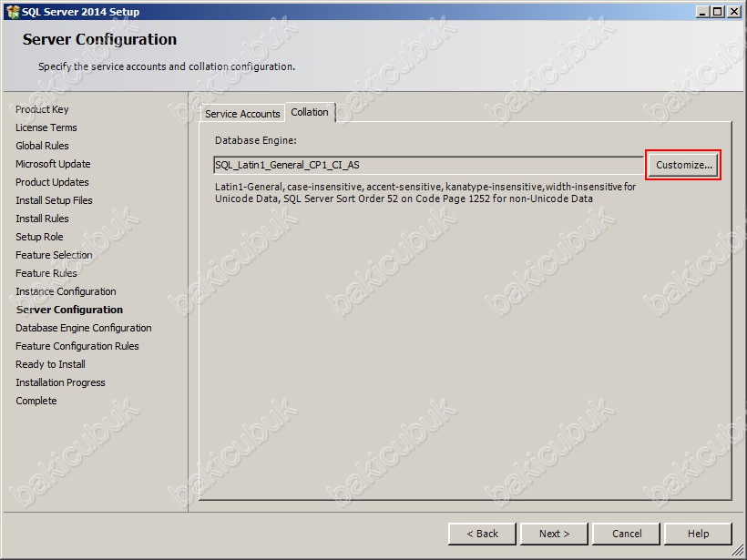Minimize the SQL Server 2014 Setup window

[x=701, y=12]
